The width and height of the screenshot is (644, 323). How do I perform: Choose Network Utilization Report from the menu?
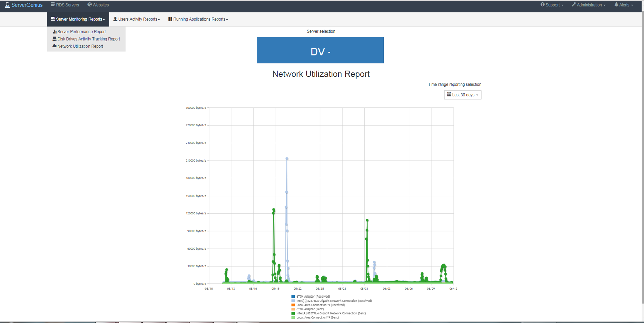click(x=80, y=46)
